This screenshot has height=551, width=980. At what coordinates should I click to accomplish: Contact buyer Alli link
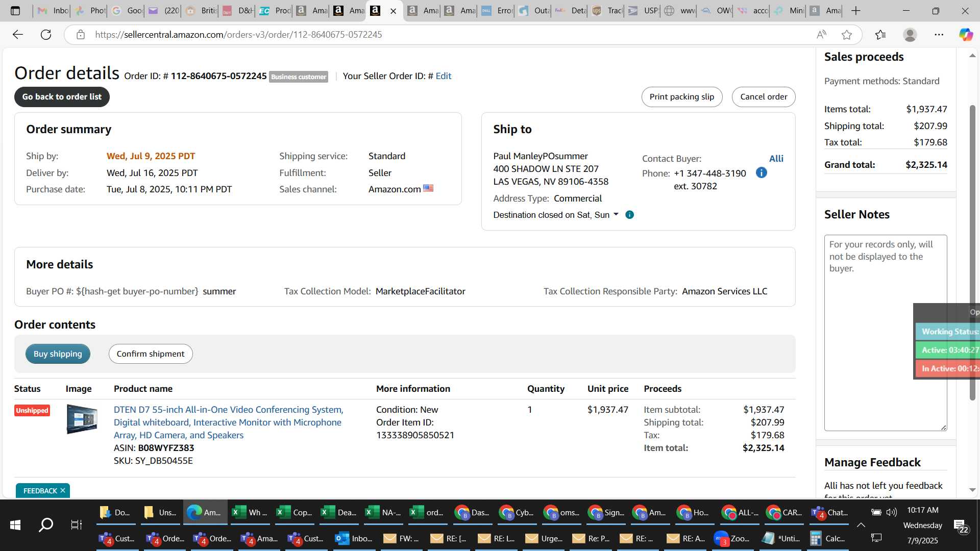pos(776,159)
